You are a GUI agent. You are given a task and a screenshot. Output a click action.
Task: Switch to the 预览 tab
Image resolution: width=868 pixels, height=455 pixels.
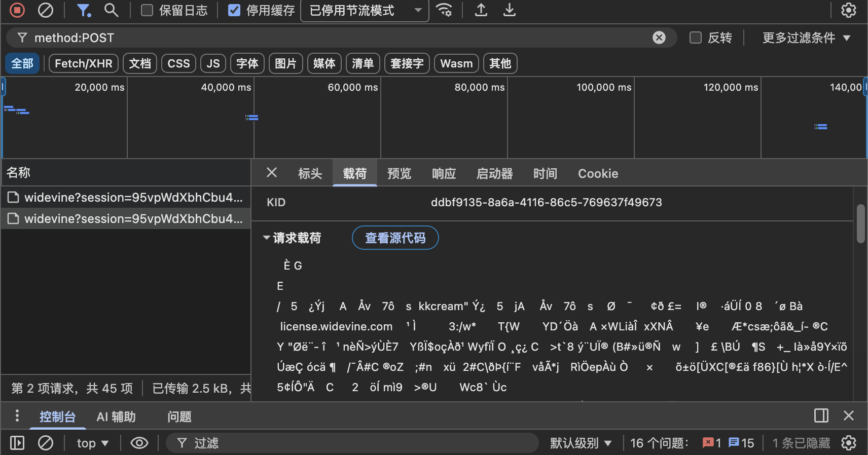(x=400, y=174)
